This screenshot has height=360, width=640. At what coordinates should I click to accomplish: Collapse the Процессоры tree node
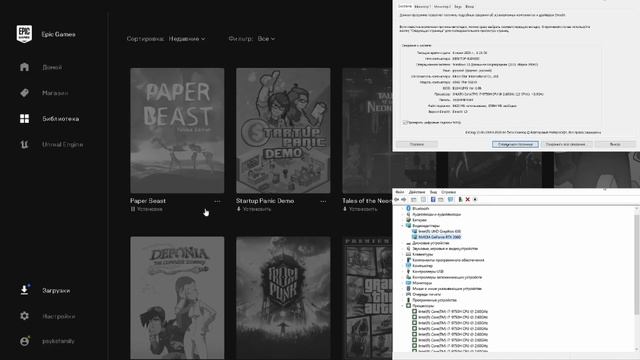point(402,306)
